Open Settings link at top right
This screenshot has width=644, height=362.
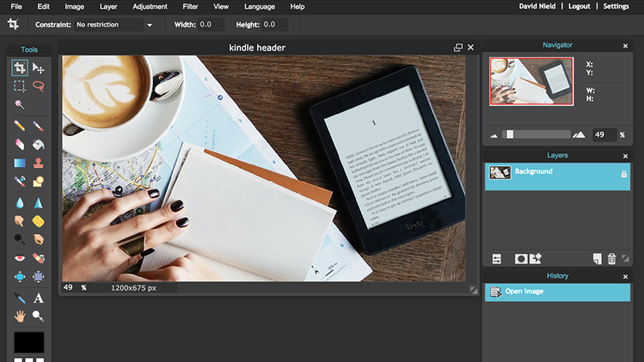616,6
